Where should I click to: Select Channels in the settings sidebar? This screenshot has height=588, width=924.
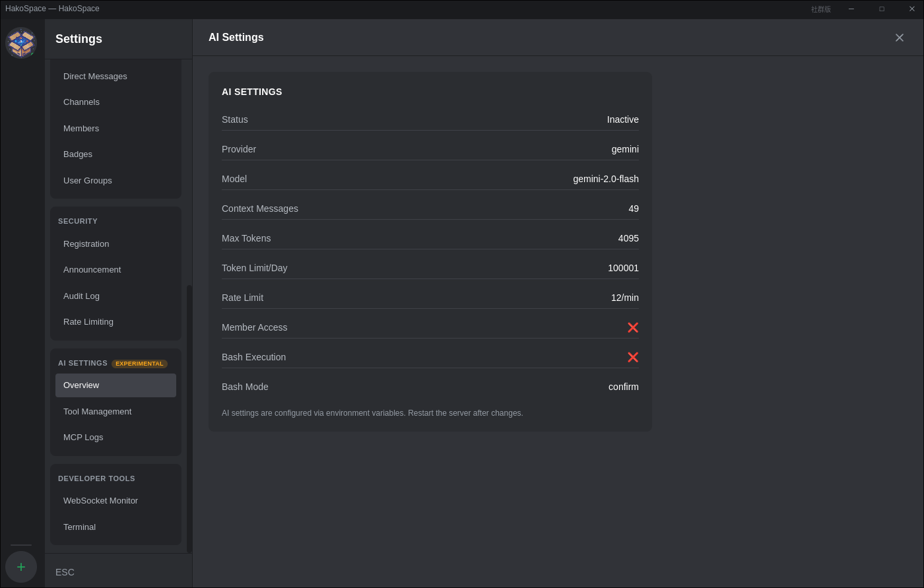pos(81,102)
